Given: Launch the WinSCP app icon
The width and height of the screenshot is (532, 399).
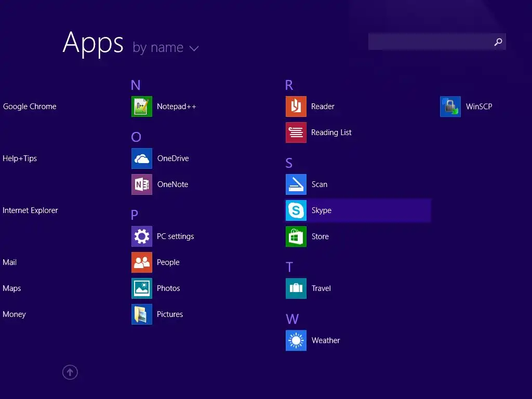Looking at the screenshot, I should [450, 107].
